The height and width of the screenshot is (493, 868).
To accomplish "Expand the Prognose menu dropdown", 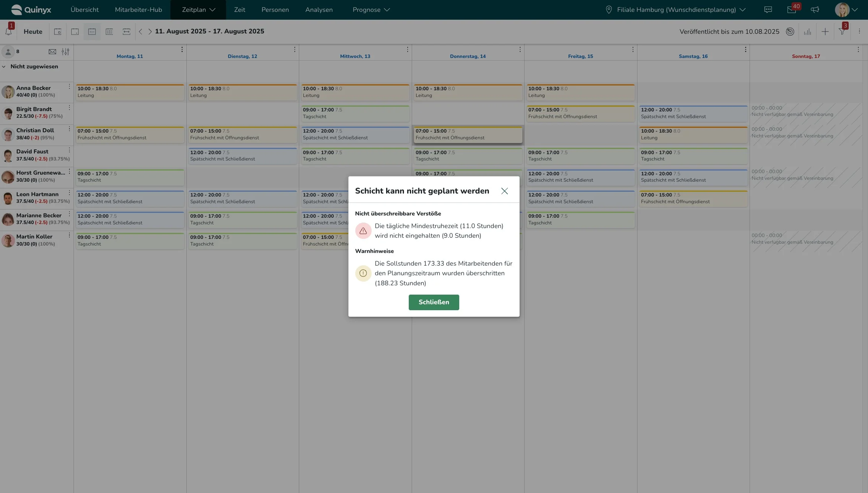I will pos(371,10).
